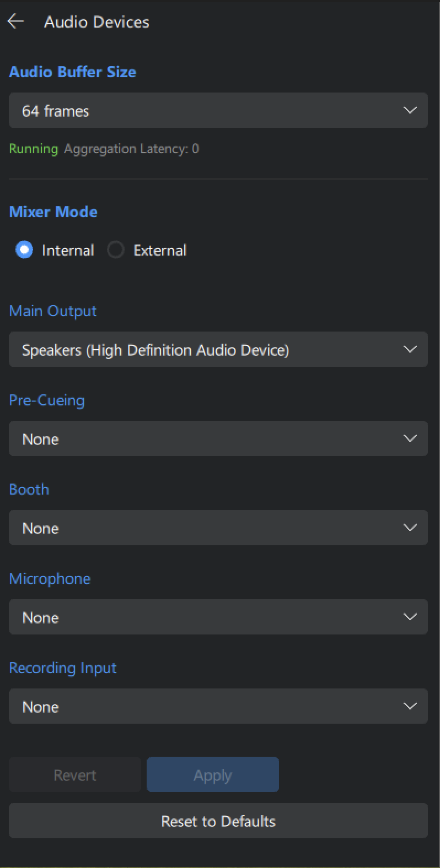Click Revert to discard changes
Screen dimensions: 440x868
point(74,774)
